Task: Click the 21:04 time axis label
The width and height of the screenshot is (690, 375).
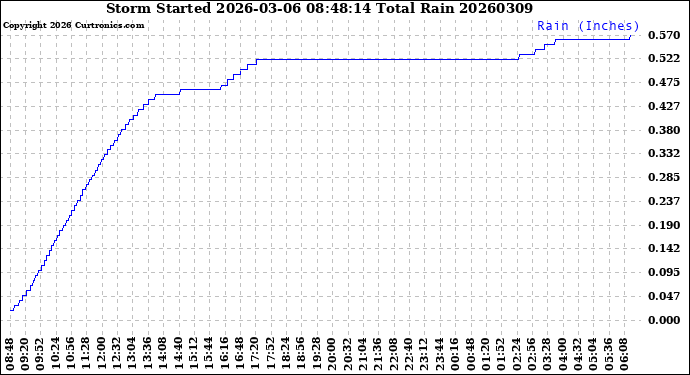Action: [x=363, y=354]
